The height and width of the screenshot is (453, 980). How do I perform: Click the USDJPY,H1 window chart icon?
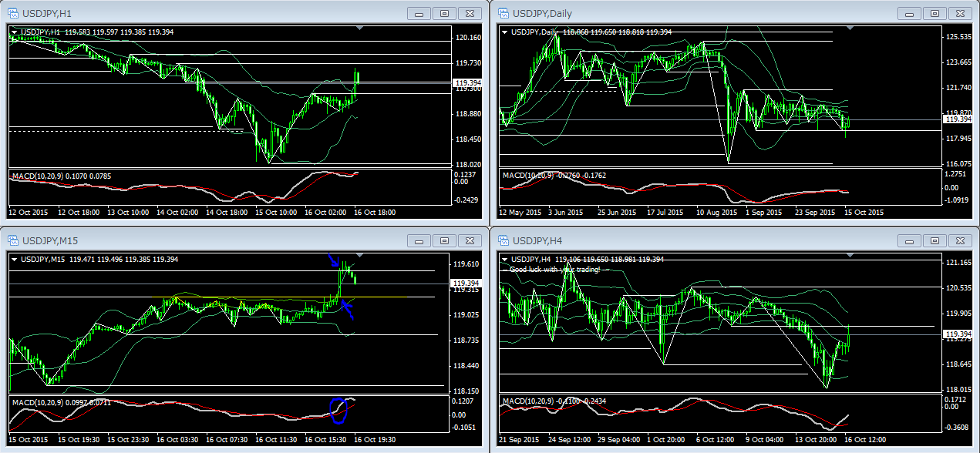pos(13,13)
